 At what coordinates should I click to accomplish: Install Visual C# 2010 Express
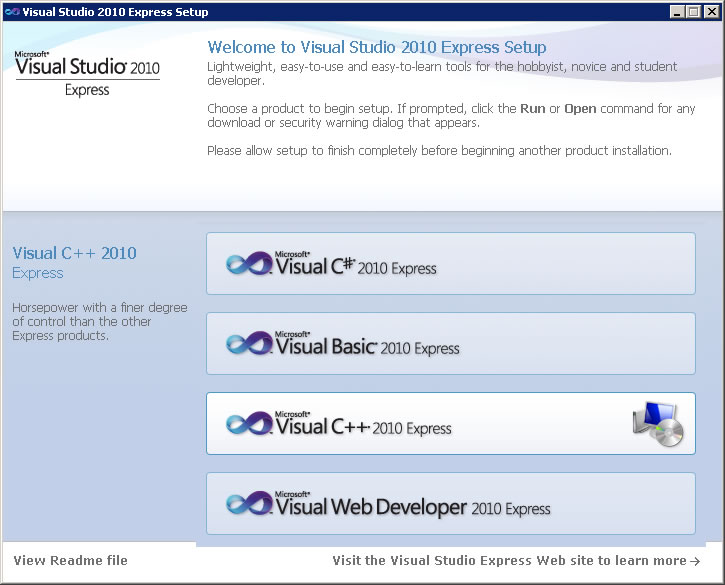pyautogui.click(x=451, y=264)
